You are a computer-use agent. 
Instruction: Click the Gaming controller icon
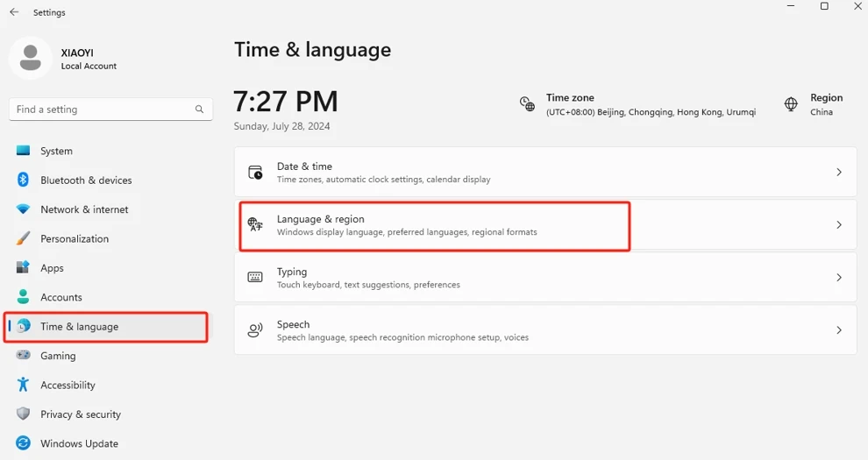[x=23, y=355]
